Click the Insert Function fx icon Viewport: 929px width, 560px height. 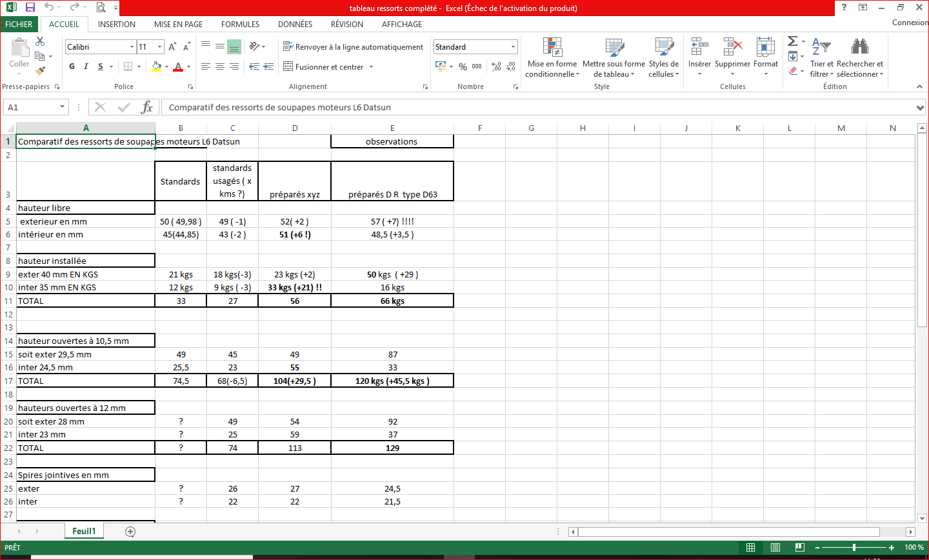pos(147,107)
